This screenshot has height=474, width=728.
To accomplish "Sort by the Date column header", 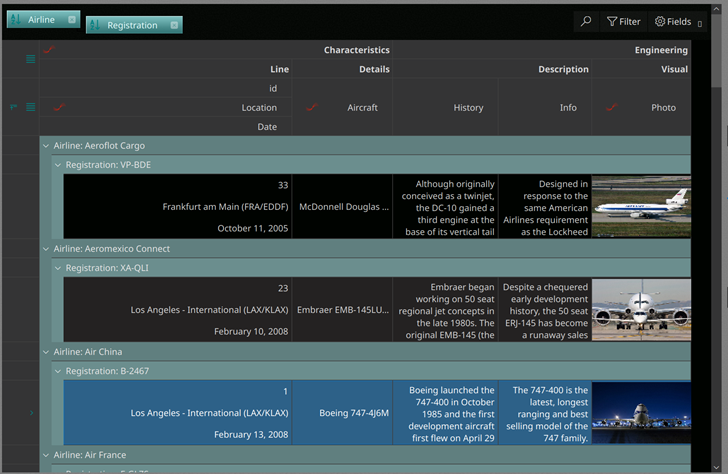I will tap(166, 126).
